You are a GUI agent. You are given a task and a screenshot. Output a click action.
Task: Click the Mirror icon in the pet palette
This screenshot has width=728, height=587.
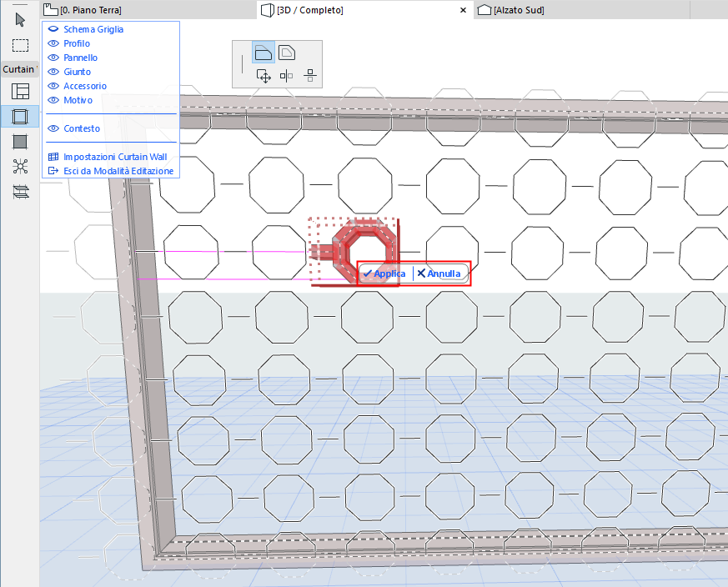tap(288, 75)
